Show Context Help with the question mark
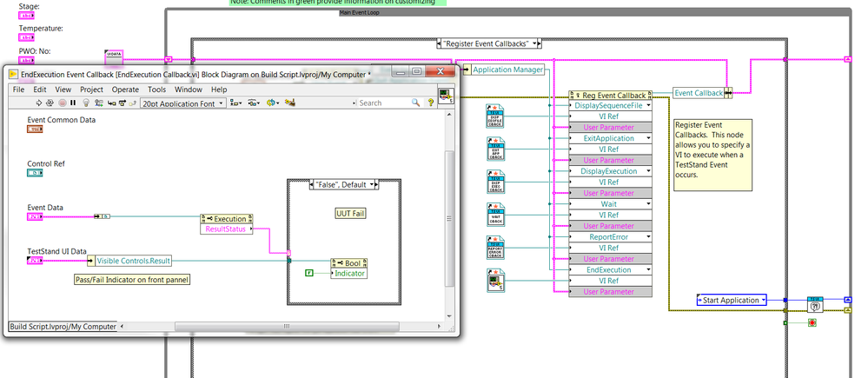 430,103
